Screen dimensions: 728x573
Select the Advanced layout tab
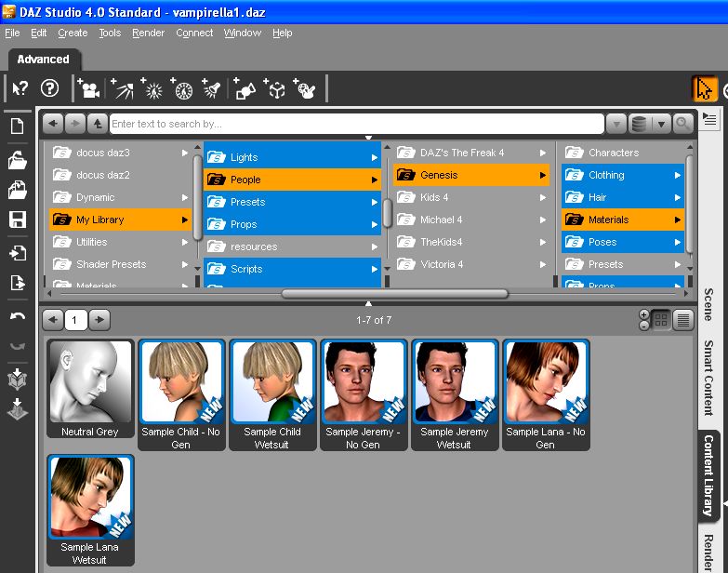pyautogui.click(x=43, y=60)
